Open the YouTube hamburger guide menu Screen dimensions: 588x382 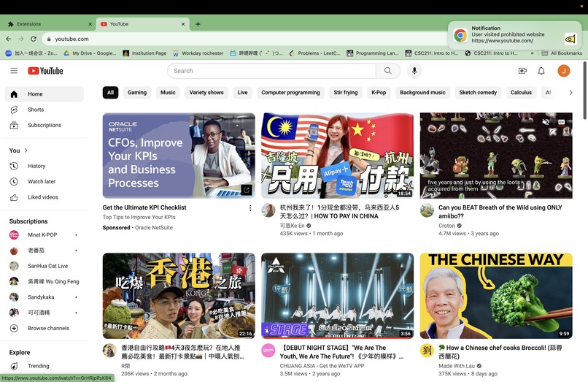(14, 71)
